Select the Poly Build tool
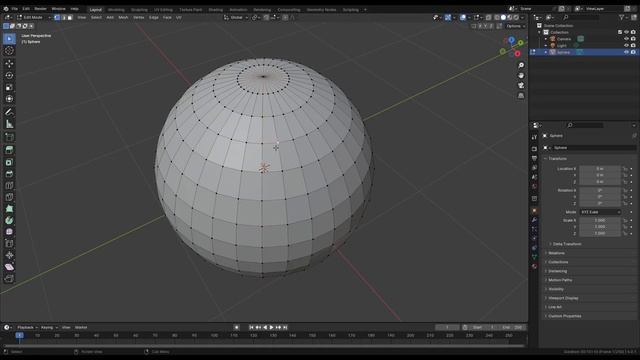The image size is (640, 360). (9, 209)
